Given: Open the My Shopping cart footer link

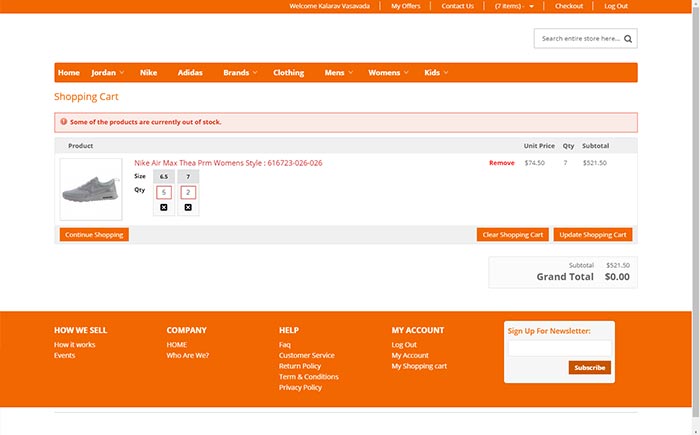Looking at the screenshot, I should pos(419,366).
